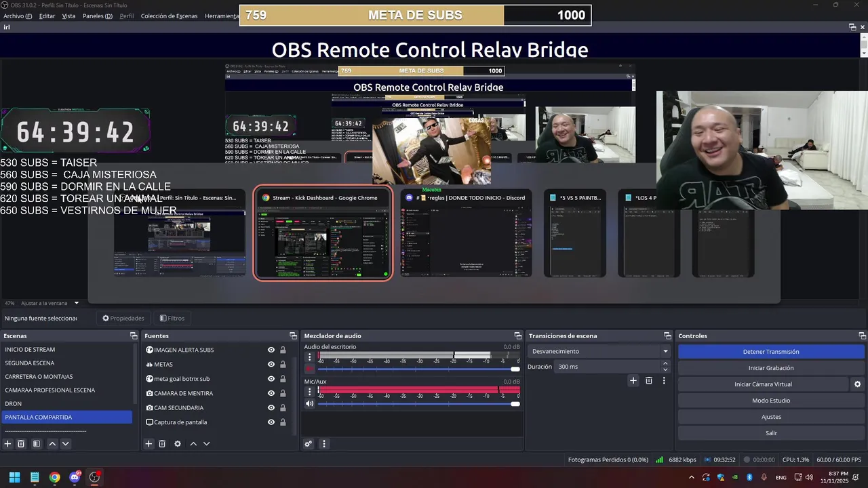Toggle lock on Captura de pantalla source
The height and width of the screenshot is (488, 868).
(x=283, y=422)
